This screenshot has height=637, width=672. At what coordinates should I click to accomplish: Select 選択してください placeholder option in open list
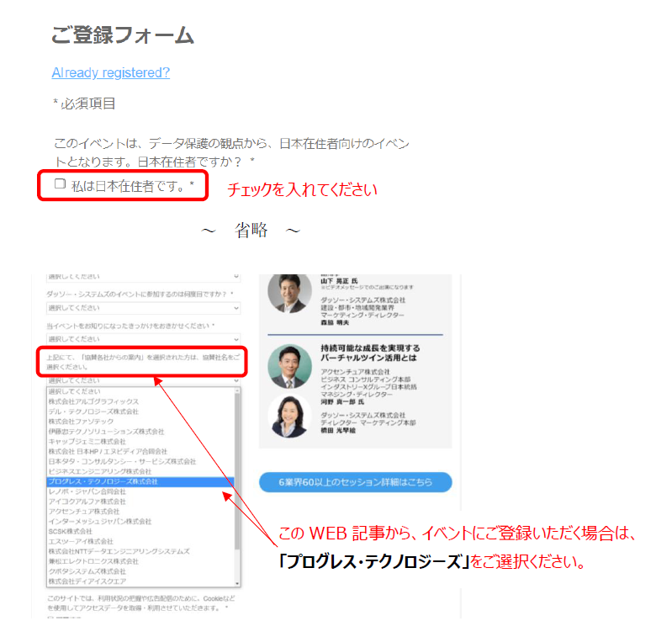tap(140, 391)
